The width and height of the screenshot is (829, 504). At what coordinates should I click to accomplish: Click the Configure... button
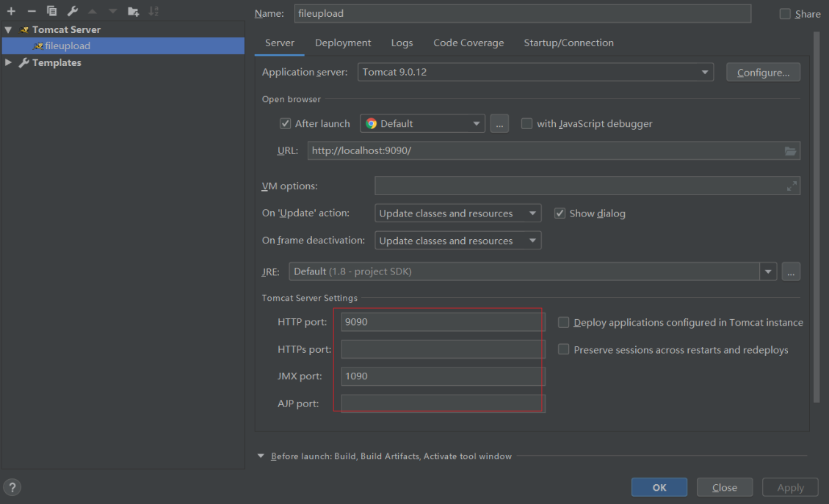pos(763,72)
